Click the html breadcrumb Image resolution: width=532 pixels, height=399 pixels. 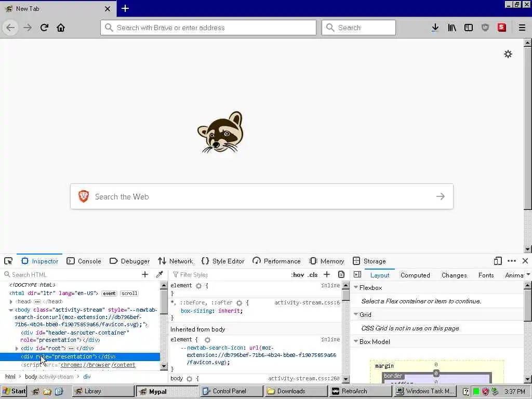pos(10,377)
